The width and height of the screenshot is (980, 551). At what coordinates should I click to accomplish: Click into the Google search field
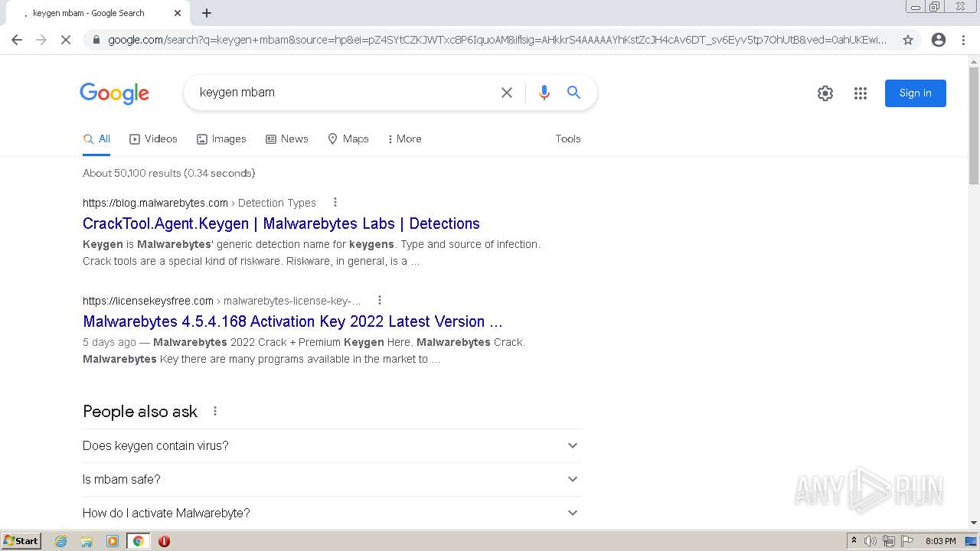click(x=345, y=93)
